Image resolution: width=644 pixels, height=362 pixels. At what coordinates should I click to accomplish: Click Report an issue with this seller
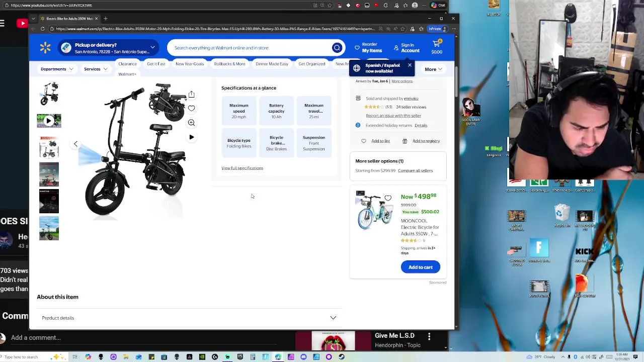pyautogui.click(x=393, y=116)
